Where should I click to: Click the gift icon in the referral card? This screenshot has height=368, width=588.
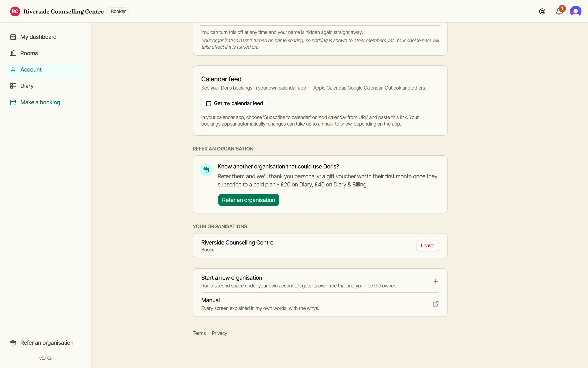(x=206, y=170)
